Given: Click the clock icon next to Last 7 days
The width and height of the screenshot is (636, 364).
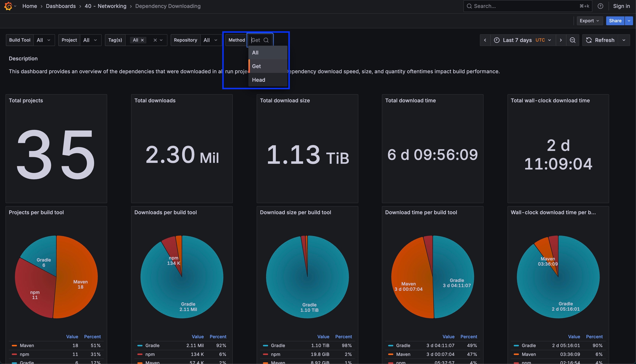Looking at the screenshot, I should [x=497, y=40].
